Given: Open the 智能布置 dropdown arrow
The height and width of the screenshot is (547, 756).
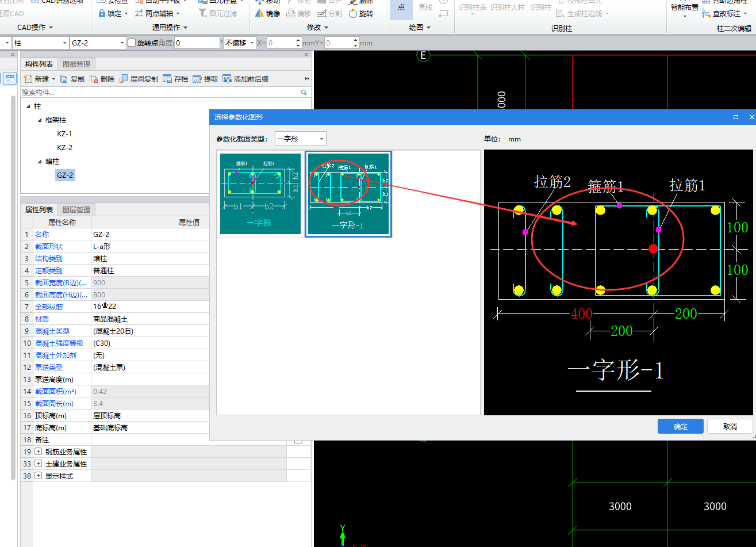Looking at the screenshot, I should 685,16.
